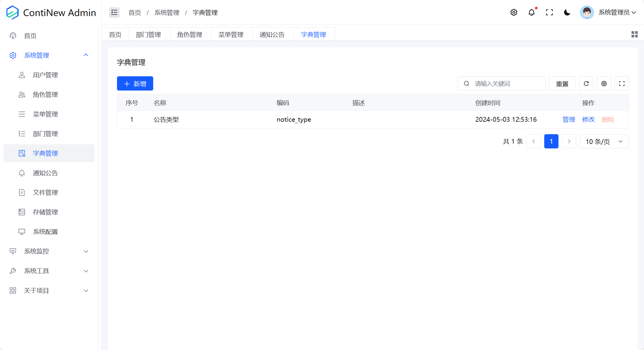The height and width of the screenshot is (350, 644).
Task: Switch to the 角色管理 tab
Action: tap(190, 34)
